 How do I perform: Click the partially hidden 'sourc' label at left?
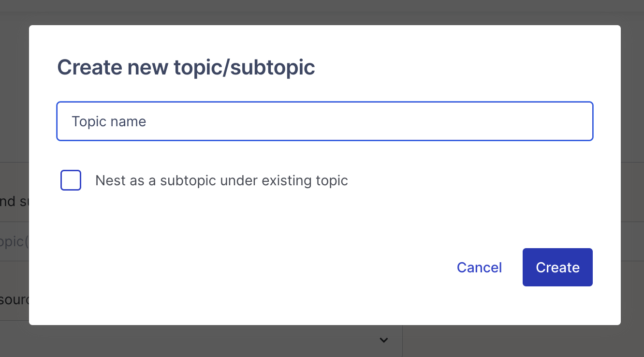pos(15,299)
